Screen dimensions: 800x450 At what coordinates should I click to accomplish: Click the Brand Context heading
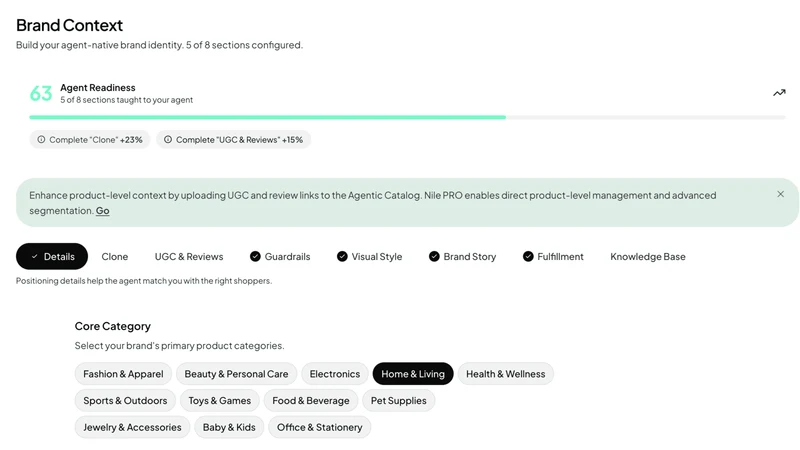tap(69, 25)
